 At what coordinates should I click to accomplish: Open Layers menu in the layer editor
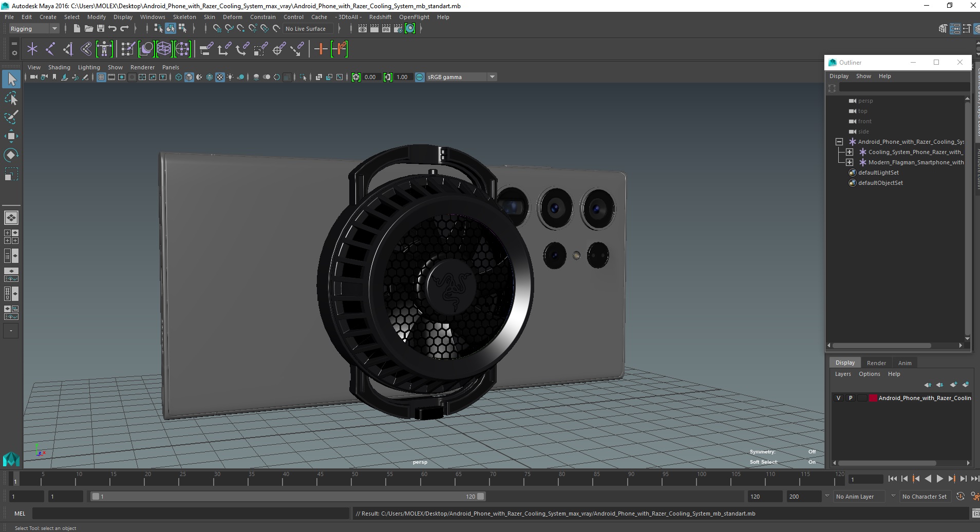point(843,374)
